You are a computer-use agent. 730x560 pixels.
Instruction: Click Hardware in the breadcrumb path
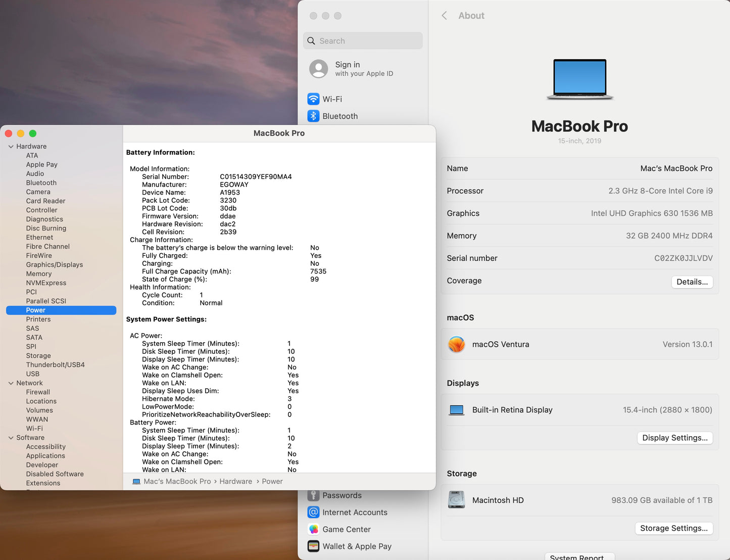[x=235, y=481]
